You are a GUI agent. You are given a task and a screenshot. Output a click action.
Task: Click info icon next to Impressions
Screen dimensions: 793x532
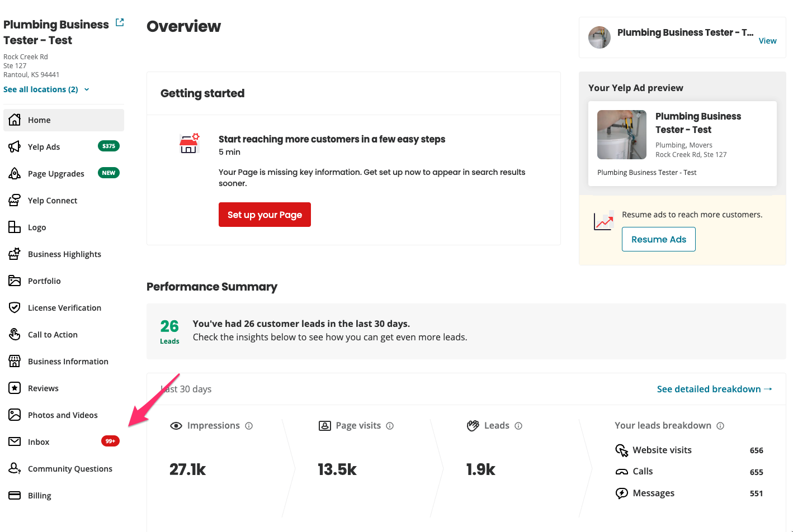pyautogui.click(x=249, y=426)
